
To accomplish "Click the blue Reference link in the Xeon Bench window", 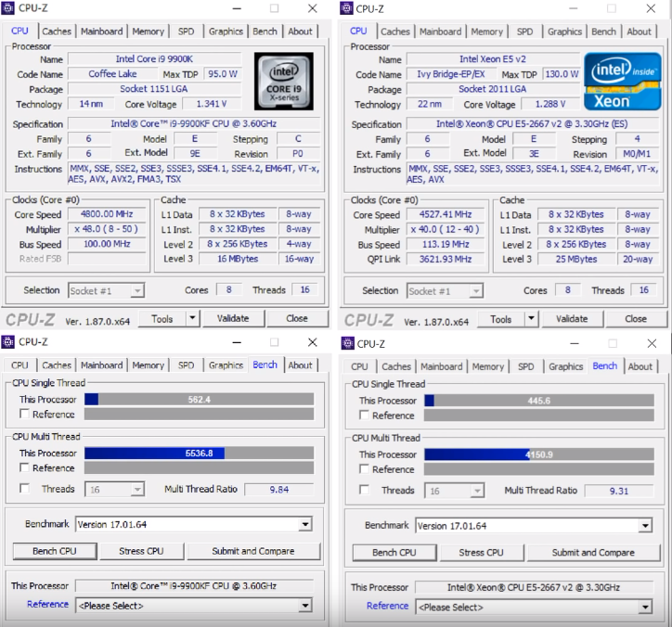I will pos(387,606).
